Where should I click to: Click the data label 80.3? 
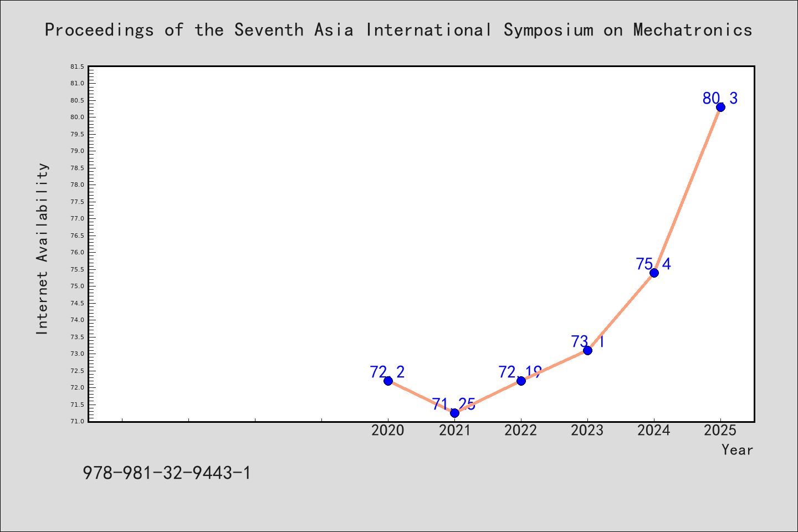[x=720, y=98]
